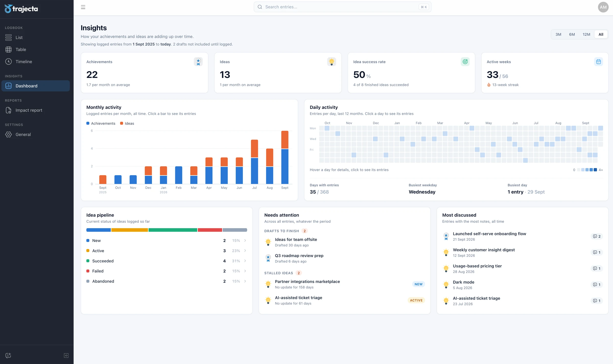Open Partner integrations marketplace stalled idea

[x=345, y=284]
